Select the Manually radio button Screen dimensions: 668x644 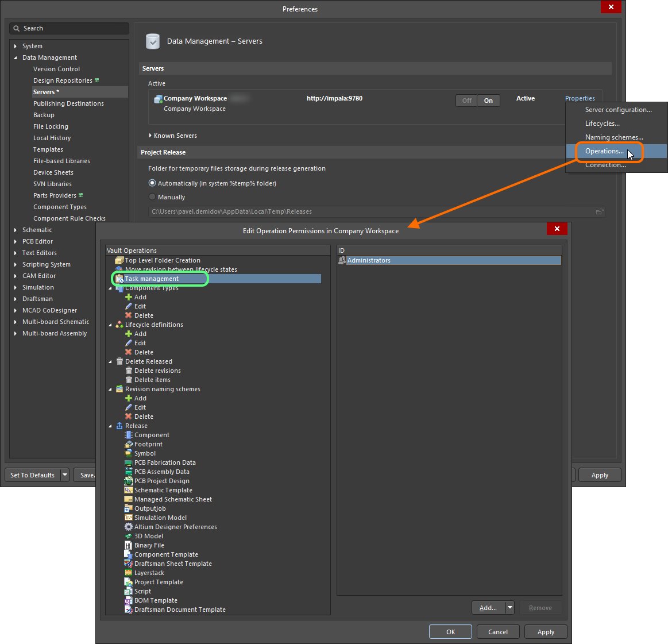point(152,197)
